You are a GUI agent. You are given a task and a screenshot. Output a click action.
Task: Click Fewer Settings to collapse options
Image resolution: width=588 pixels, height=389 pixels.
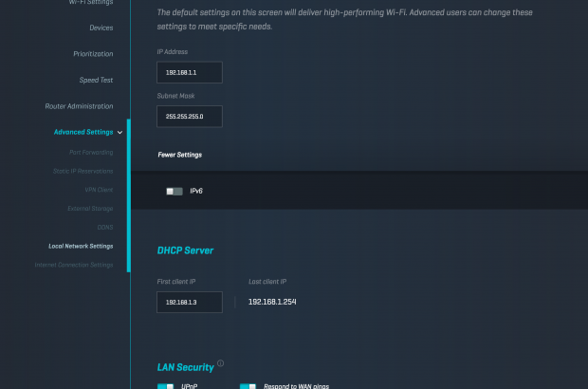pyautogui.click(x=179, y=155)
